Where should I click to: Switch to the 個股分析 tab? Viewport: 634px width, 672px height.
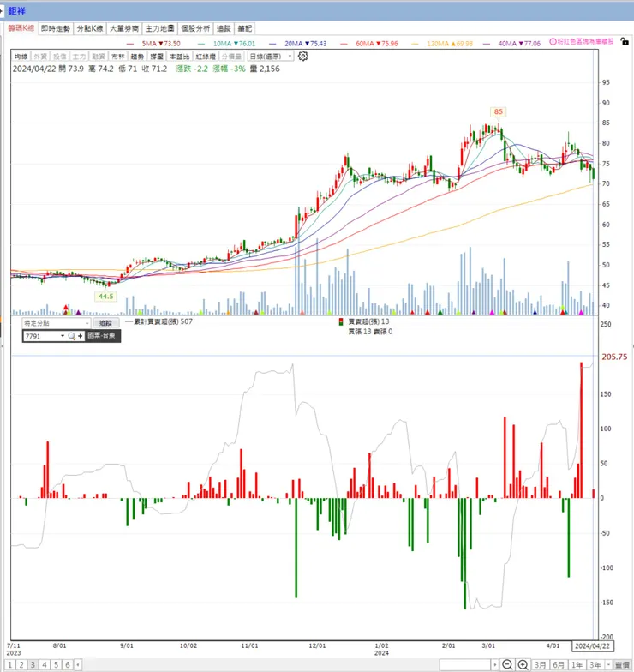195,28
